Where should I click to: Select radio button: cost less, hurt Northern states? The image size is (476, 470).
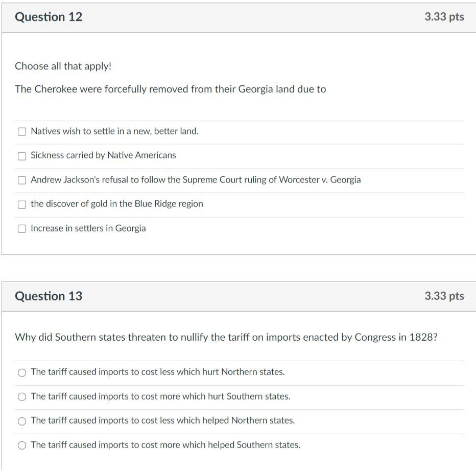(x=22, y=373)
